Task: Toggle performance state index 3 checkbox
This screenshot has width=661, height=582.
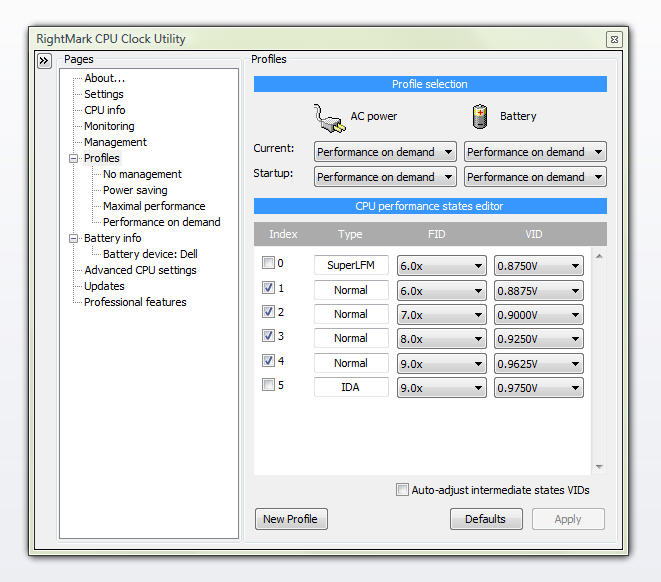Action: click(x=268, y=335)
